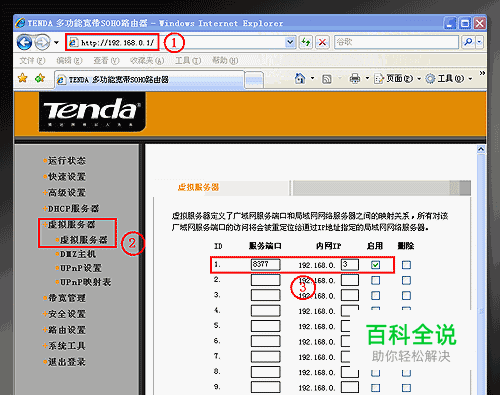This screenshot has height=395, width=500.
Task: Click row 1 内网IP field containing 3
Action: (350, 265)
